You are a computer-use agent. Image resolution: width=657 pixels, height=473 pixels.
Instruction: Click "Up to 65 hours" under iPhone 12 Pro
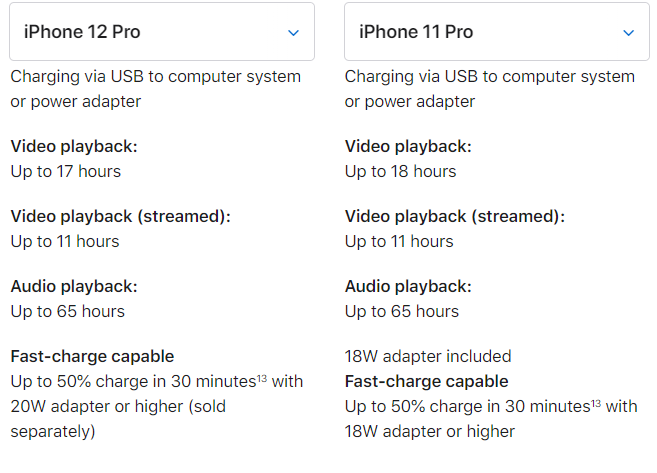[67, 311]
